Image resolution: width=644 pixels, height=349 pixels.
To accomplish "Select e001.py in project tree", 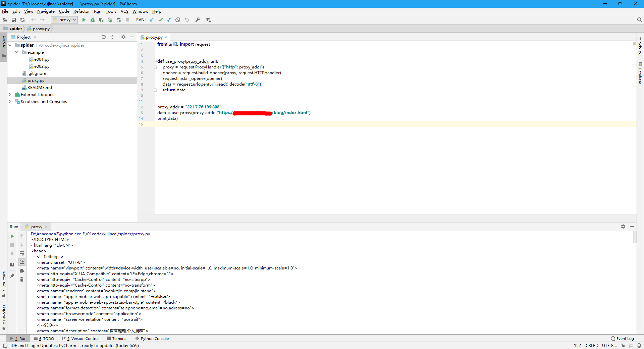I will tap(42, 59).
